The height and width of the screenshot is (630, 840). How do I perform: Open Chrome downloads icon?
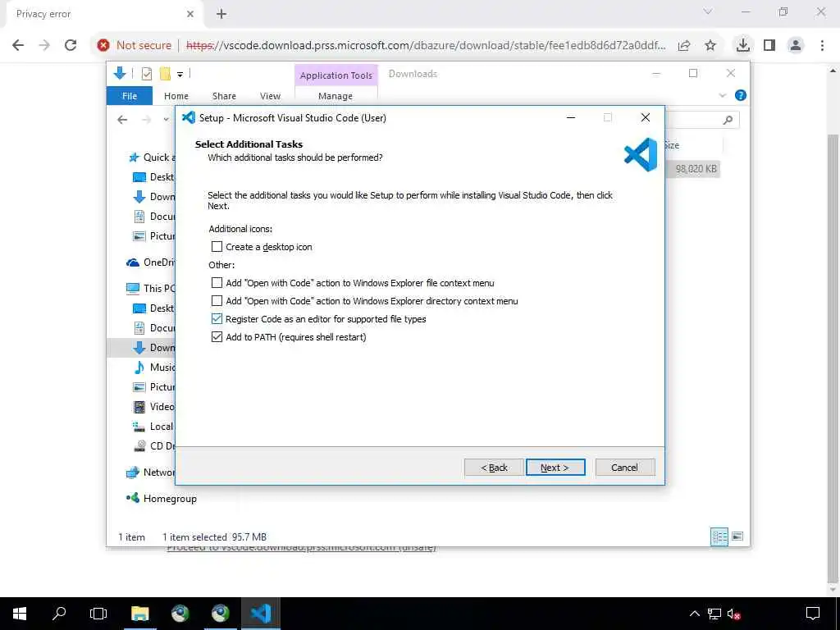742,45
